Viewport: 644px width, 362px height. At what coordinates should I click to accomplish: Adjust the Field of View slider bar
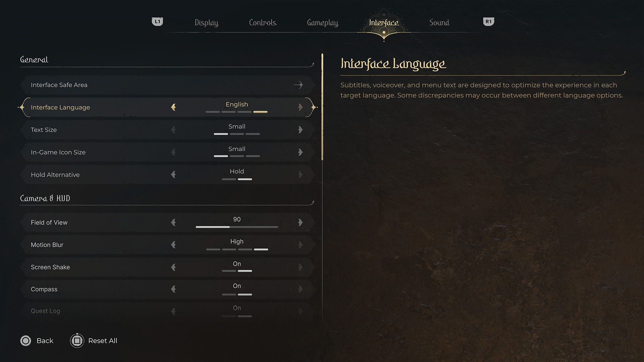(x=237, y=227)
